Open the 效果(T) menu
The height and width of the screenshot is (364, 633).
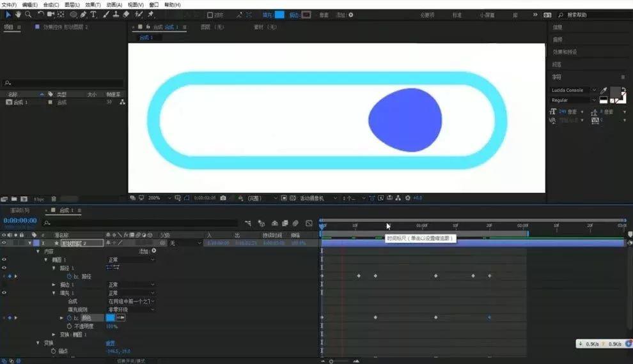93,5
